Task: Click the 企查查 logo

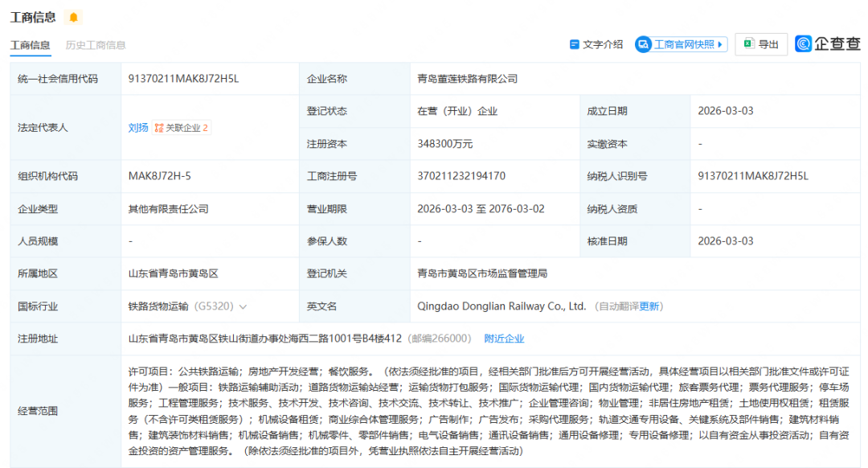Action: tap(827, 43)
